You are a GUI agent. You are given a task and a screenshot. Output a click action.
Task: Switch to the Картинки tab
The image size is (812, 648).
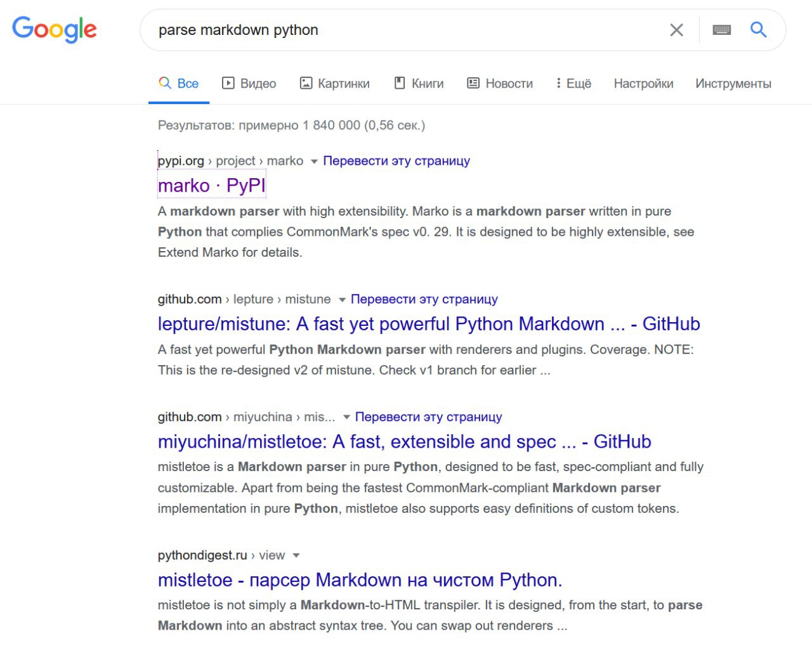(334, 83)
